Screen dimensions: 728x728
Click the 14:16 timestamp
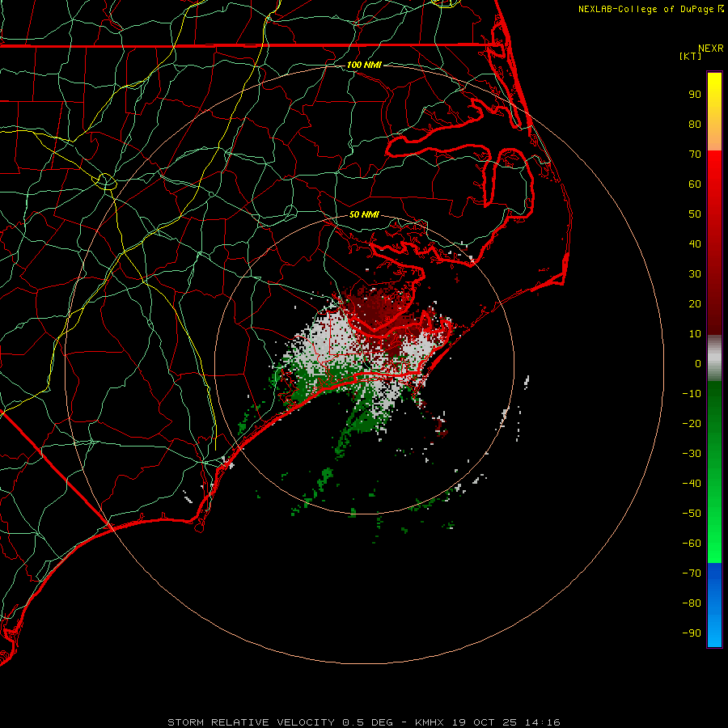tap(542, 722)
